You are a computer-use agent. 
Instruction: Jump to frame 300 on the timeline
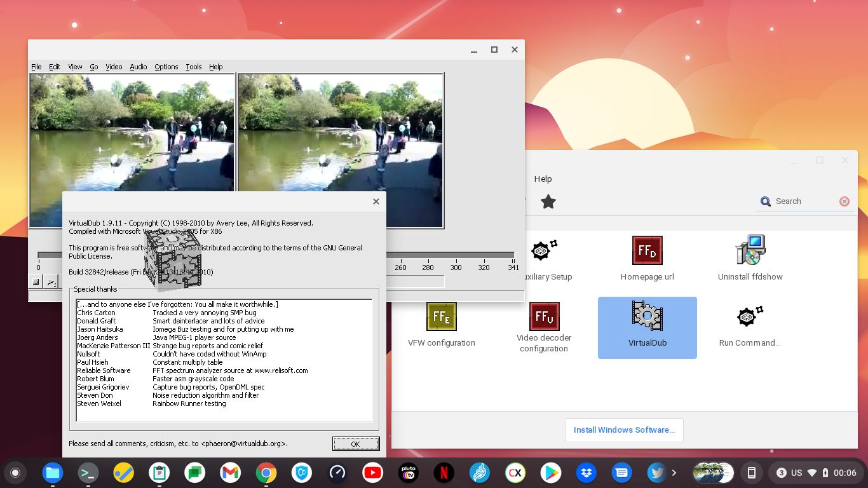[456, 268]
